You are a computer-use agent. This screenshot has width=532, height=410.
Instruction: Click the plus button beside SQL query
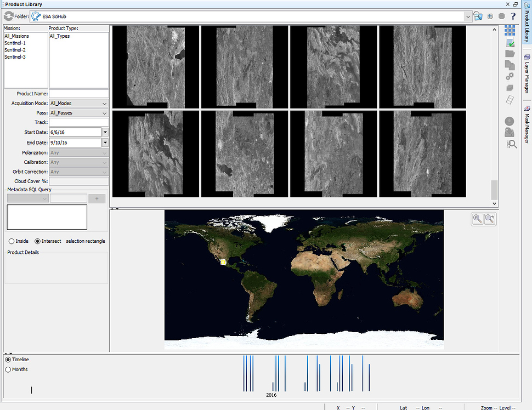coord(97,199)
